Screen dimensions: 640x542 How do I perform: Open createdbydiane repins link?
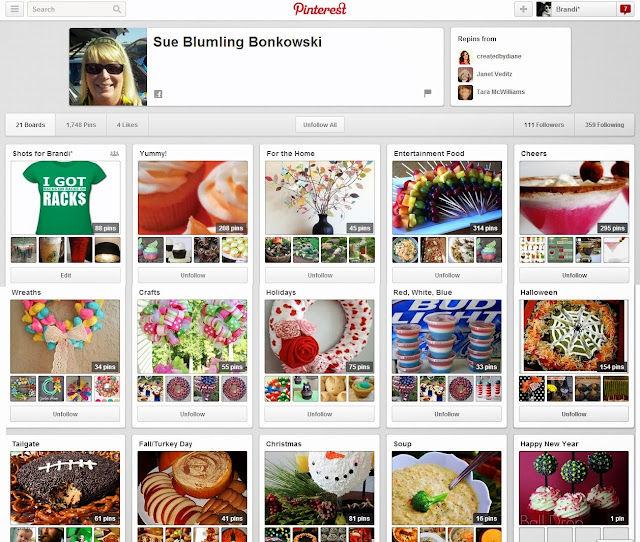coord(499,56)
